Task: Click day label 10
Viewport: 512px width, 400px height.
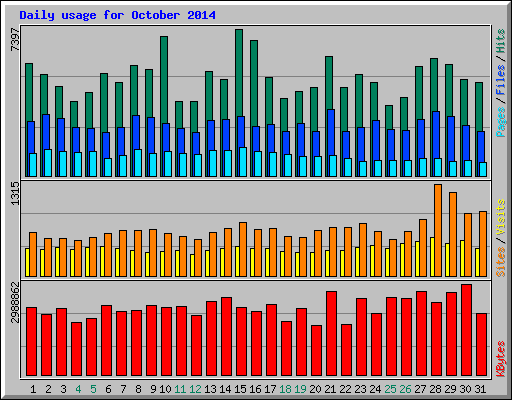Action: pos(165,389)
